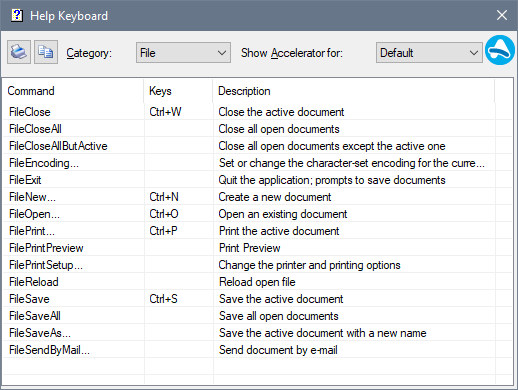Click the Ctrl+S key cell

click(x=163, y=299)
